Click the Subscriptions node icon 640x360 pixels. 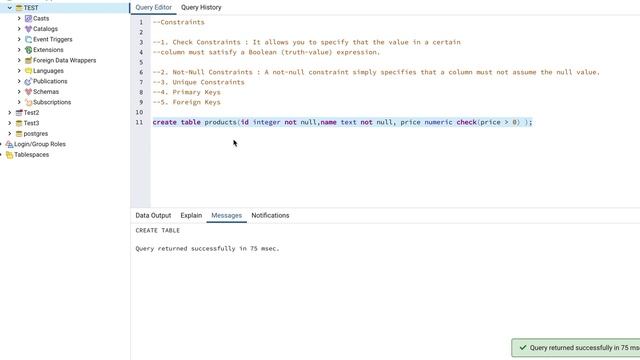(28, 102)
